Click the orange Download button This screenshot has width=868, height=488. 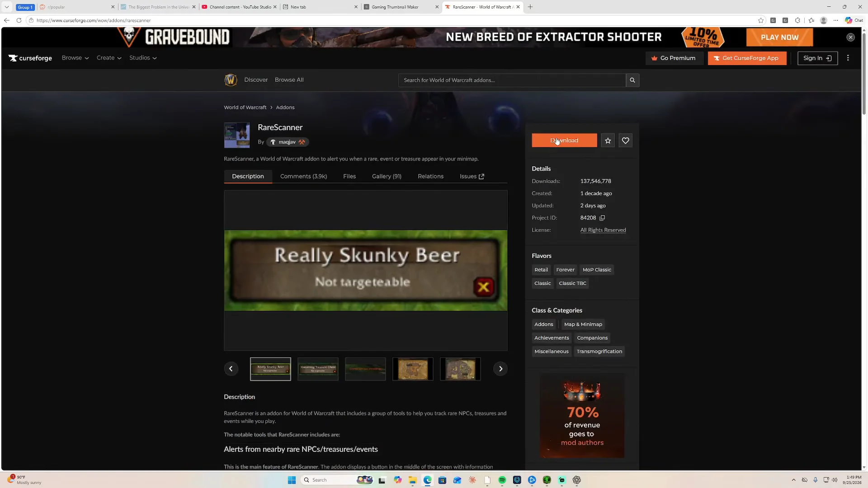click(564, 141)
